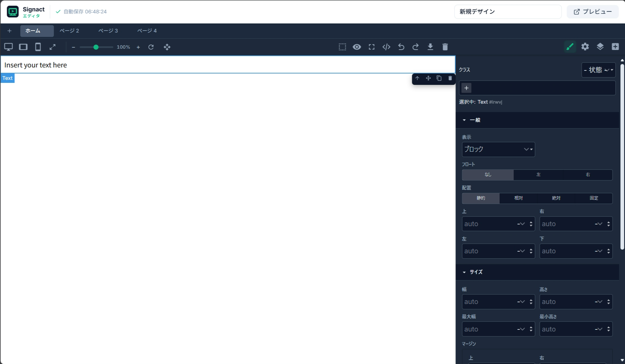Add a new page with the plus tab
This screenshot has height=364, width=625.
(9, 31)
